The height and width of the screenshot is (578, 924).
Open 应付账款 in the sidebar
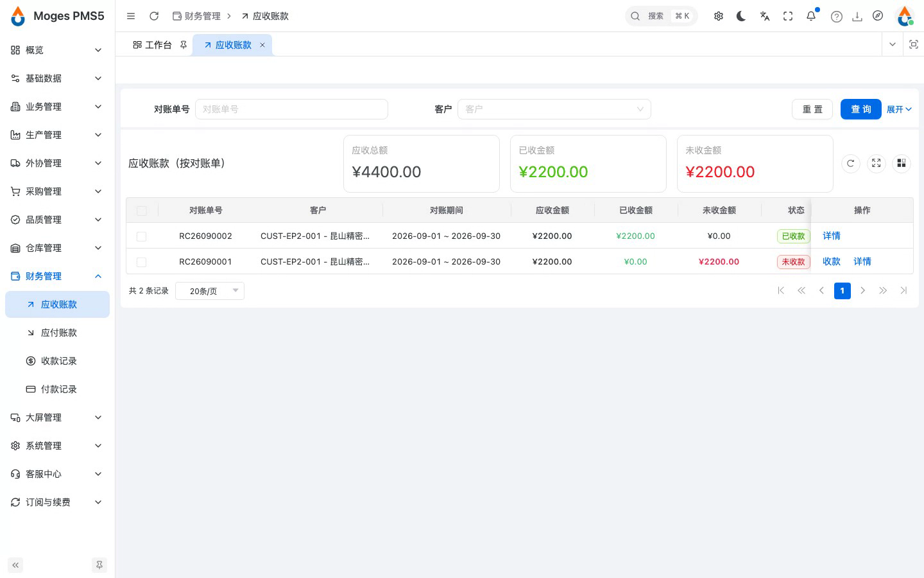coord(57,333)
